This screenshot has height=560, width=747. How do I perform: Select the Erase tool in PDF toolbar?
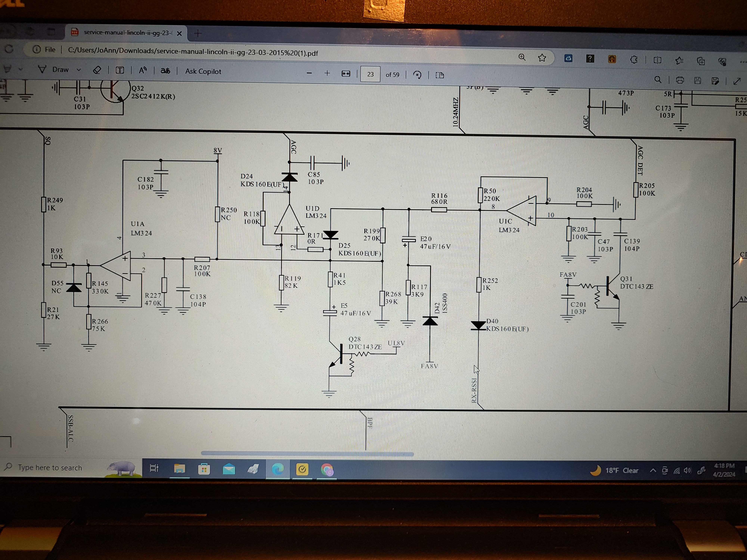click(x=97, y=70)
